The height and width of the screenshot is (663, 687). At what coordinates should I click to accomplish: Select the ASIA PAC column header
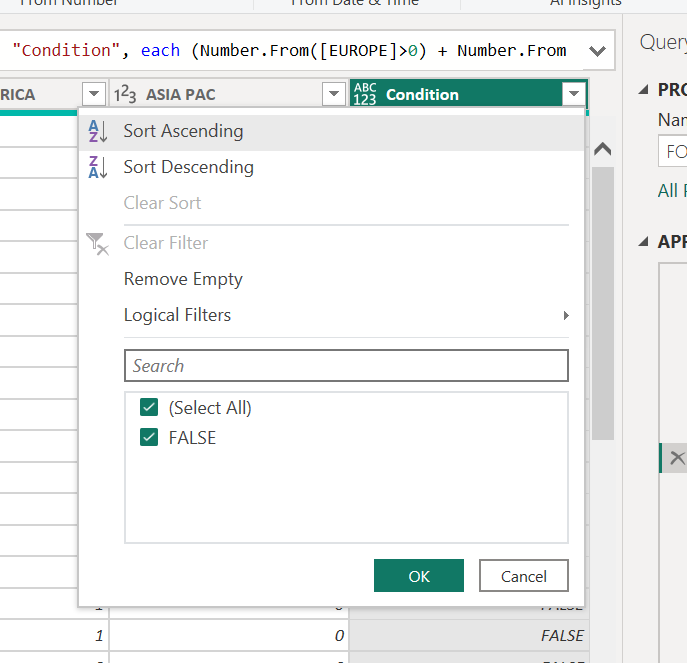[181, 95]
